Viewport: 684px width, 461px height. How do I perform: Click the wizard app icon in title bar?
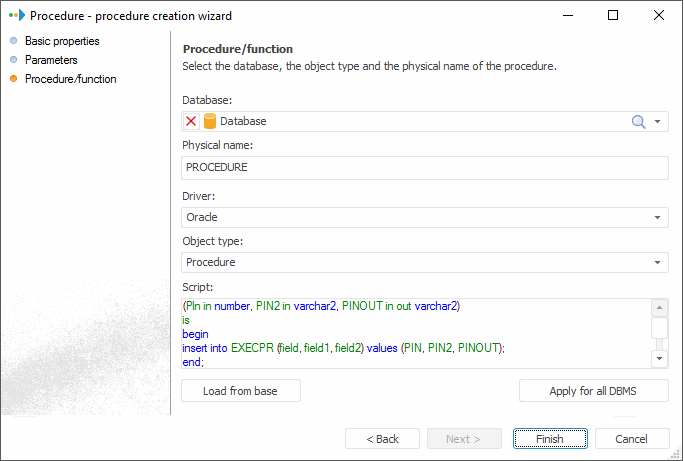tap(16, 15)
